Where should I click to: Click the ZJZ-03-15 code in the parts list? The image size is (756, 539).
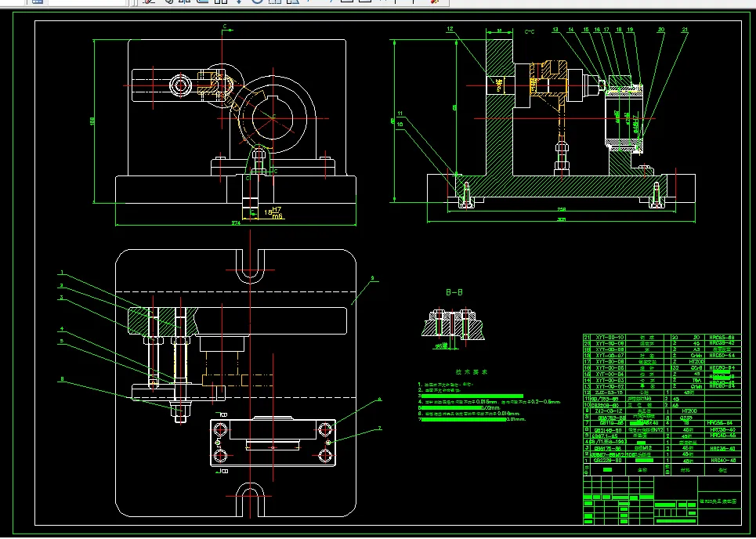tap(609, 392)
